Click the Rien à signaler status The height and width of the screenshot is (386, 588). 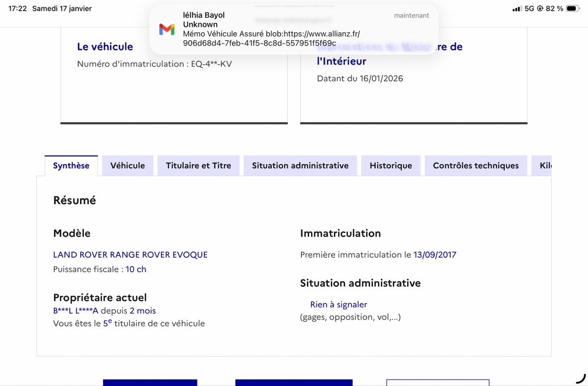(x=339, y=304)
